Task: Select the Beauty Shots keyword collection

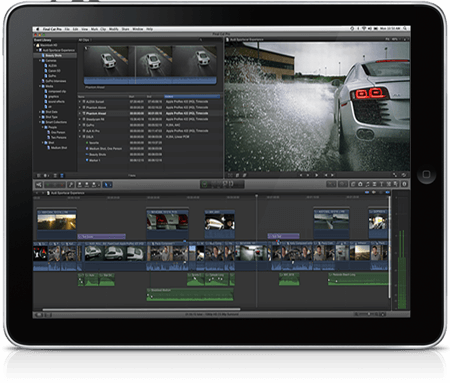Action: pos(54,55)
